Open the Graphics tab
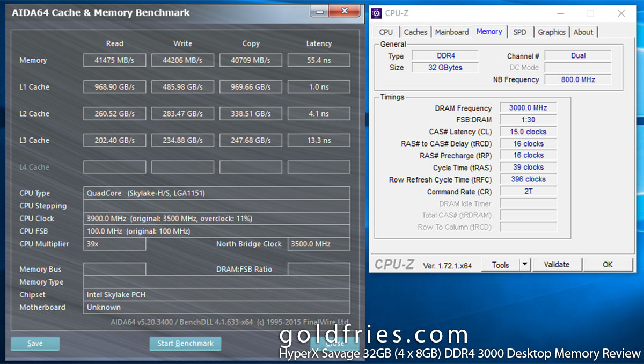The height and width of the screenshot is (364, 644). 552,32
